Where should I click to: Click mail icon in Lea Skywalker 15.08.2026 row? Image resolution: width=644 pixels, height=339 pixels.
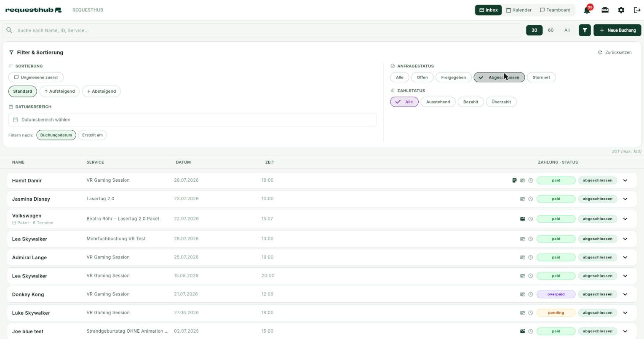pos(522,276)
